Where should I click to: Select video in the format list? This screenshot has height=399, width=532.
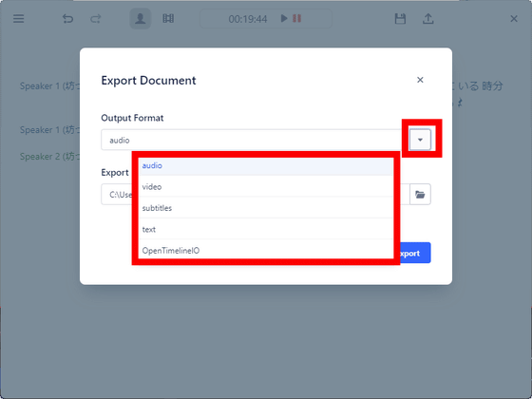tap(266, 186)
